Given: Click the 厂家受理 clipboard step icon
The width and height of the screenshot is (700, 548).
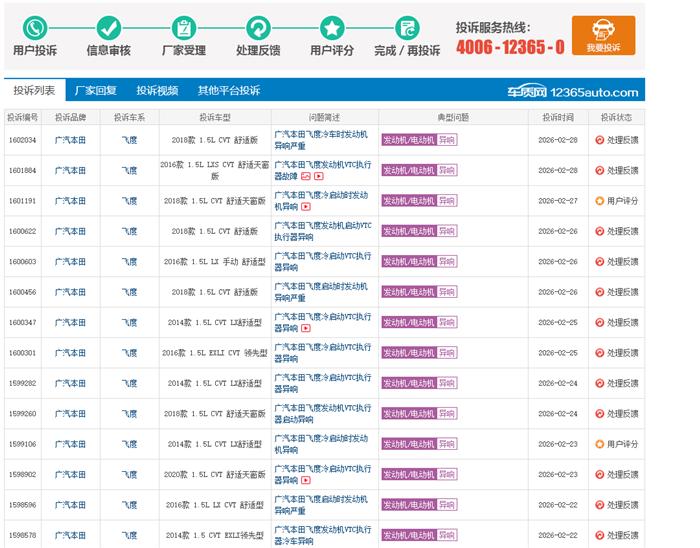Looking at the screenshot, I should pos(184,28).
